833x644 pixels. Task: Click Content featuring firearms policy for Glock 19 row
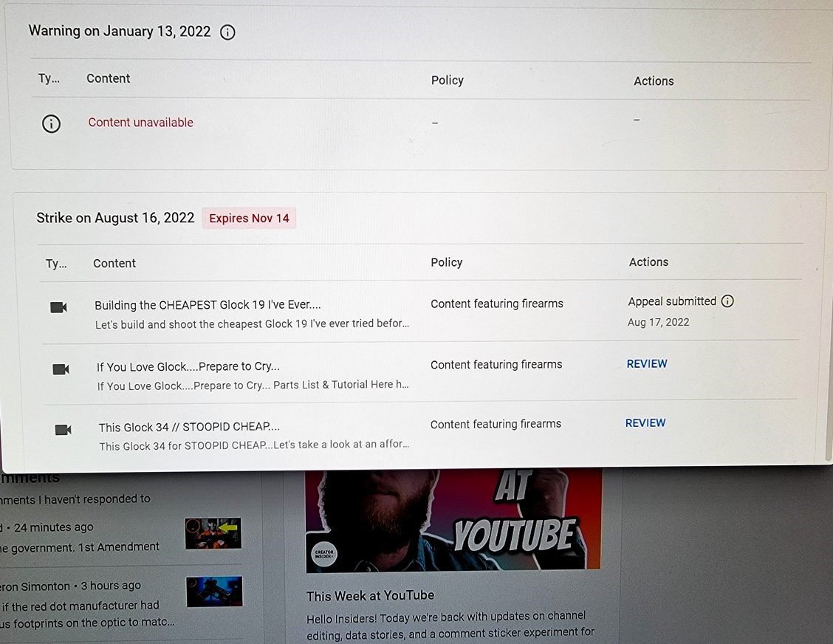(497, 304)
